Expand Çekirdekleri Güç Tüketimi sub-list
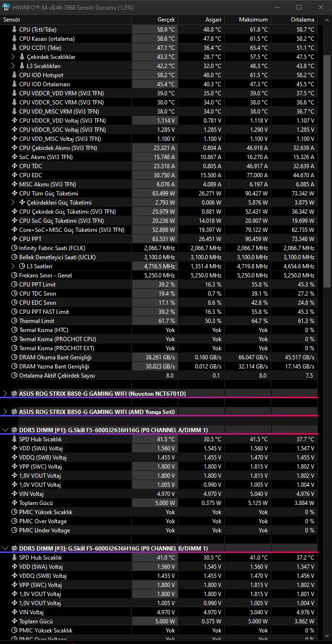 tap(13, 202)
